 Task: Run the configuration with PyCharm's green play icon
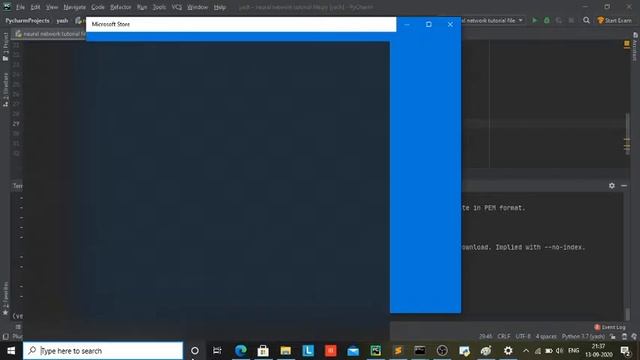point(534,20)
